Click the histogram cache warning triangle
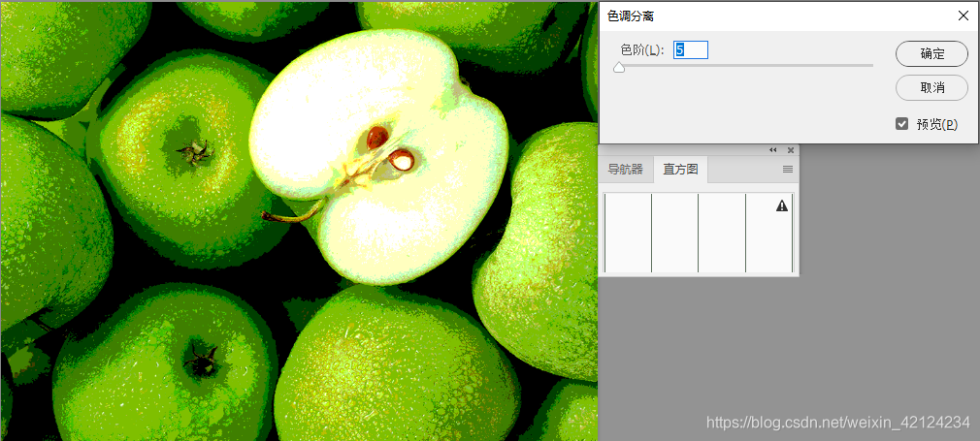This screenshot has width=980, height=441. coord(782,205)
